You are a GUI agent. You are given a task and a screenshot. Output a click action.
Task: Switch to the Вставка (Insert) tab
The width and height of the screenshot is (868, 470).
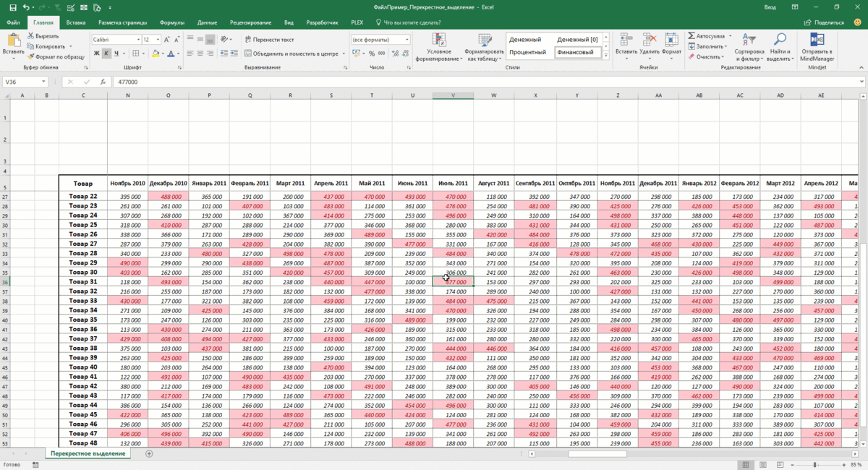pyautogui.click(x=75, y=22)
